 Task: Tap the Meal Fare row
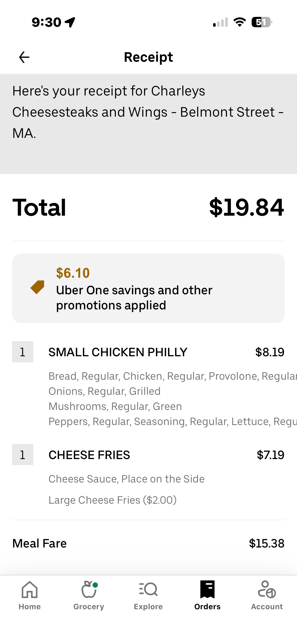tap(148, 543)
